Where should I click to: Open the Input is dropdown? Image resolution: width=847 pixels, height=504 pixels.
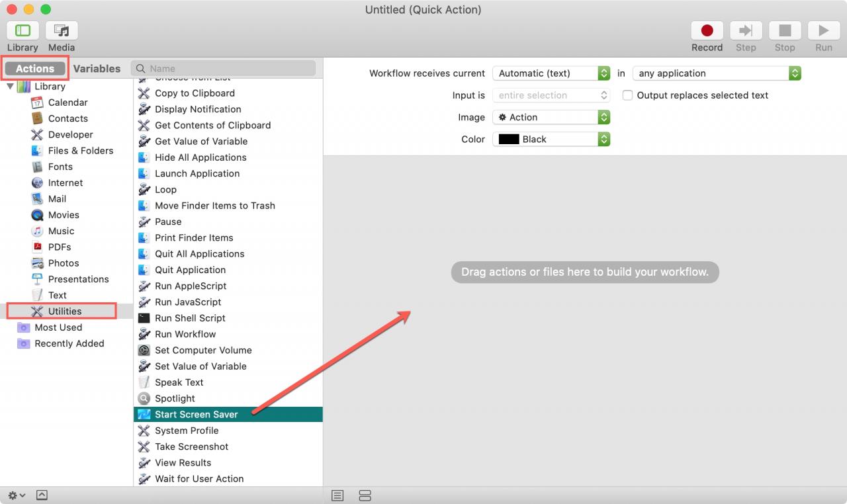coord(551,95)
